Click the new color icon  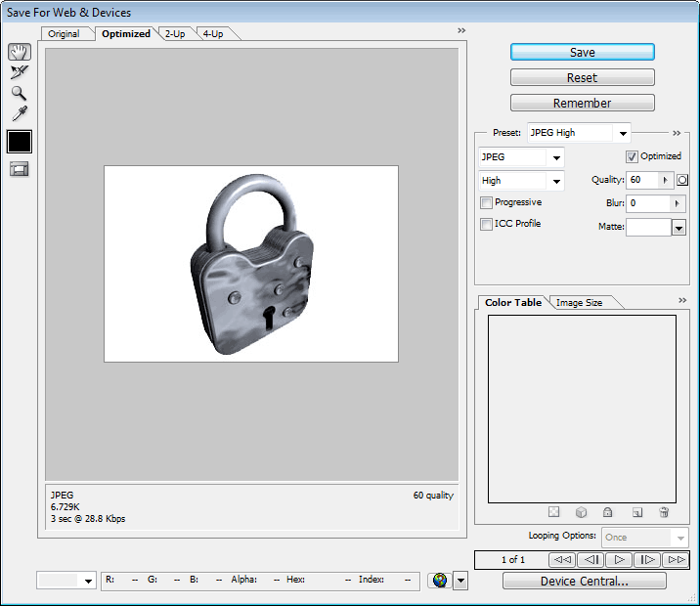[637, 512]
